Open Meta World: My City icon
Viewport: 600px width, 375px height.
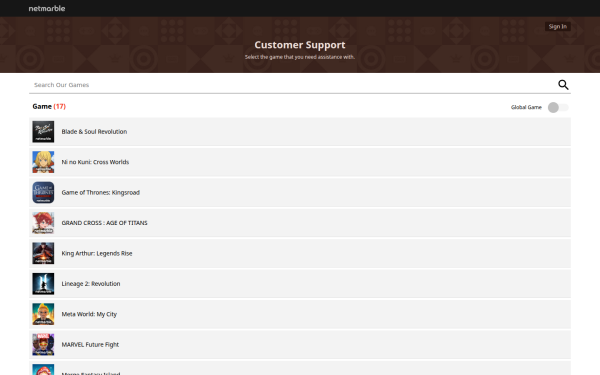click(43, 314)
